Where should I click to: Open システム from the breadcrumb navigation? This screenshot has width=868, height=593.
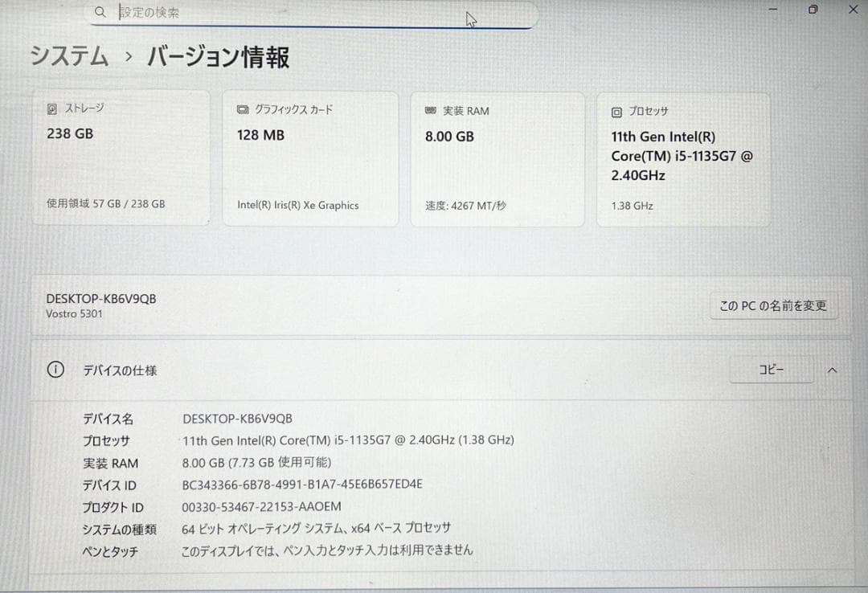tap(68, 56)
